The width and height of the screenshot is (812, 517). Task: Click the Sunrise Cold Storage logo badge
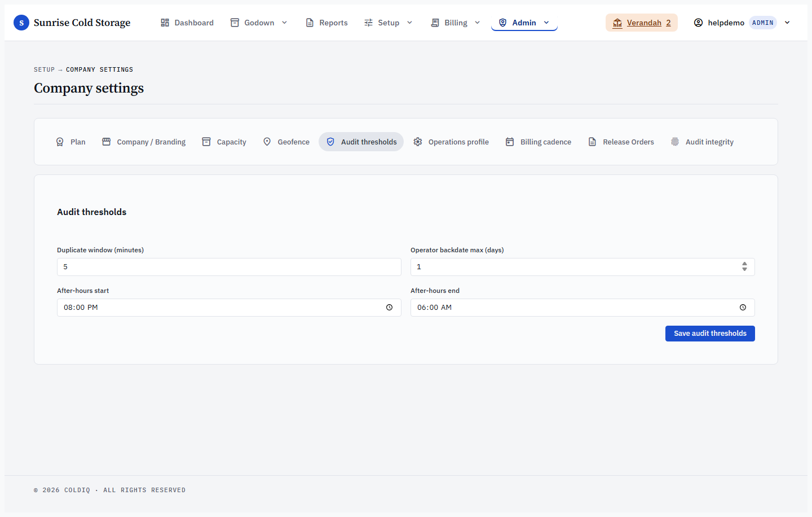pos(21,23)
